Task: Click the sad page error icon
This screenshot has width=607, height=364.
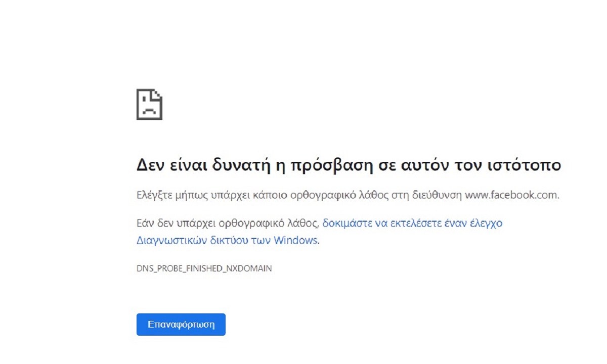Action: (x=149, y=105)
